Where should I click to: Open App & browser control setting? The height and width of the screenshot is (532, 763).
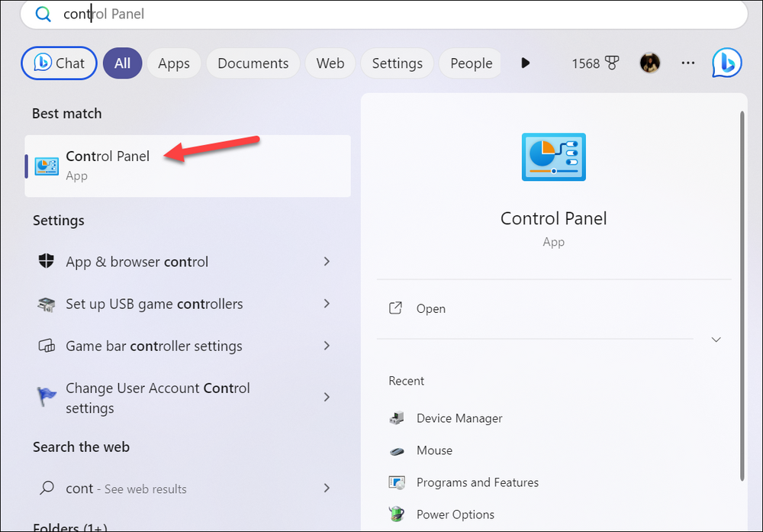click(x=188, y=261)
